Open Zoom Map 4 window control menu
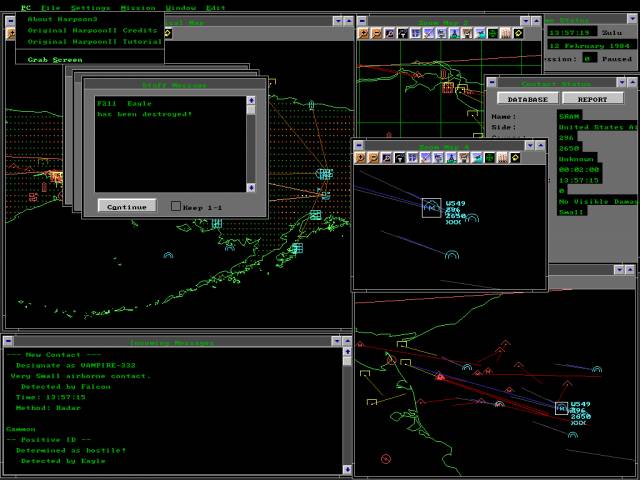This screenshot has width=640, height=480. coord(358,145)
